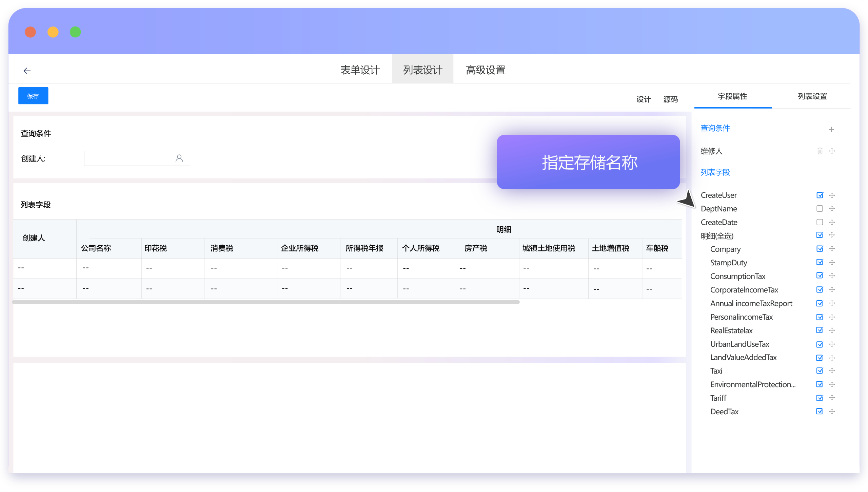Toggle the 明细(全选) select-all checkbox
868x492 pixels.
820,235
